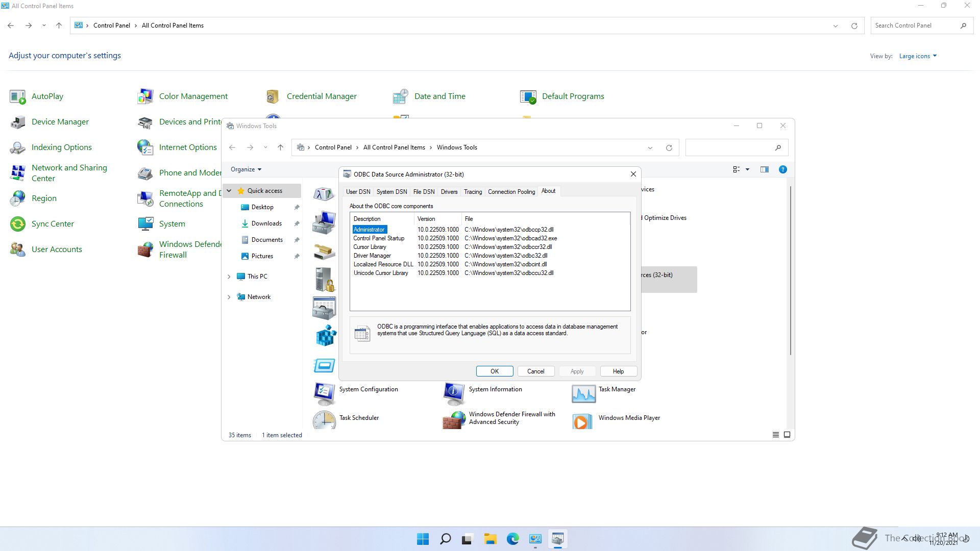980x551 pixels.
Task: Open Indexing Options icon
Action: tap(18, 147)
